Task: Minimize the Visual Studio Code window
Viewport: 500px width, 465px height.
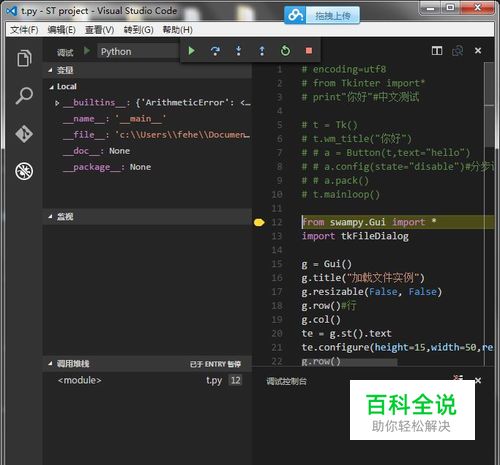Action: point(430,8)
